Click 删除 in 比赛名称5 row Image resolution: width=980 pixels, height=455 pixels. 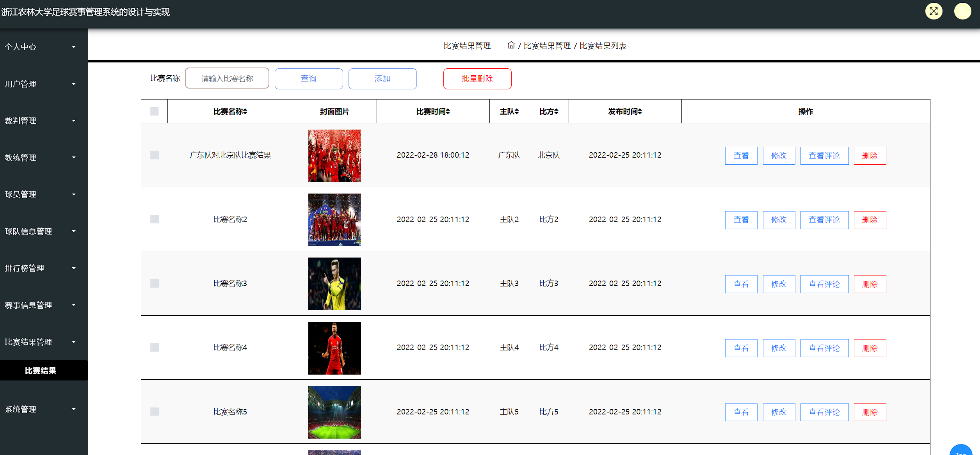(870, 412)
